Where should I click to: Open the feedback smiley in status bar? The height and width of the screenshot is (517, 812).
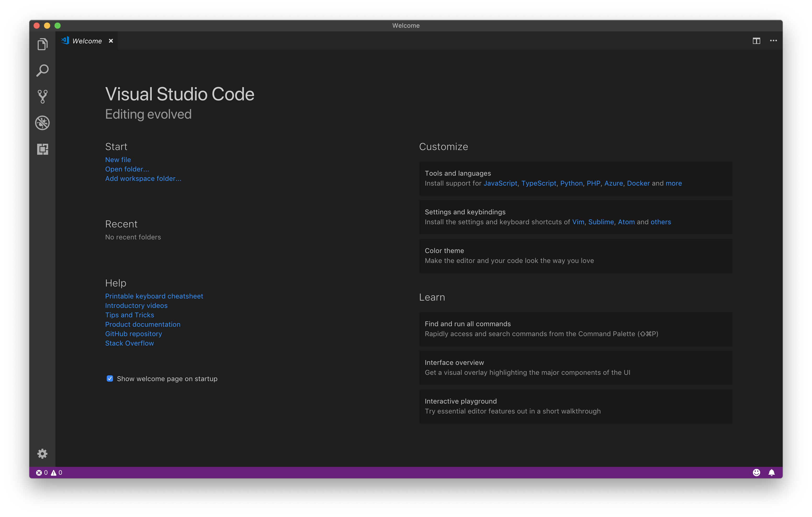[756, 473]
